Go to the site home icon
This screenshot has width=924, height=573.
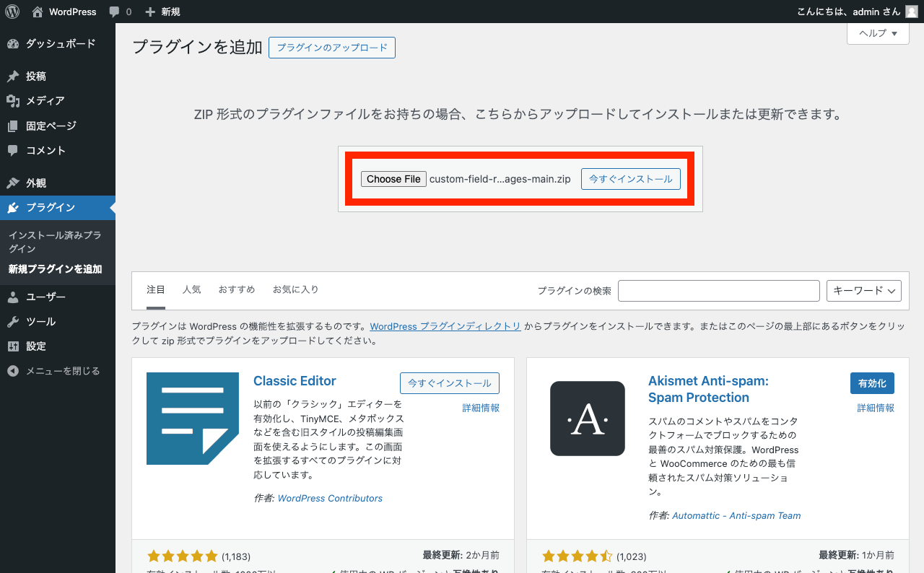pyautogui.click(x=38, y=12)
